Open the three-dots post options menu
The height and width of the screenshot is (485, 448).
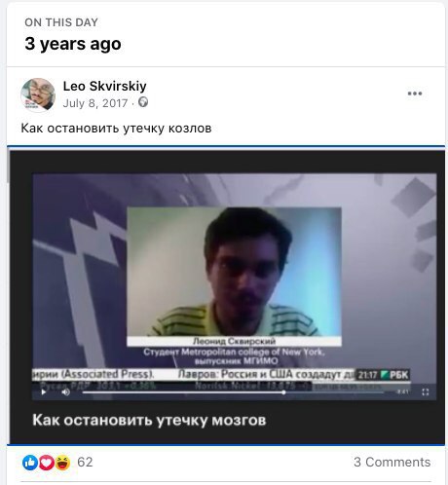[415, 93]
